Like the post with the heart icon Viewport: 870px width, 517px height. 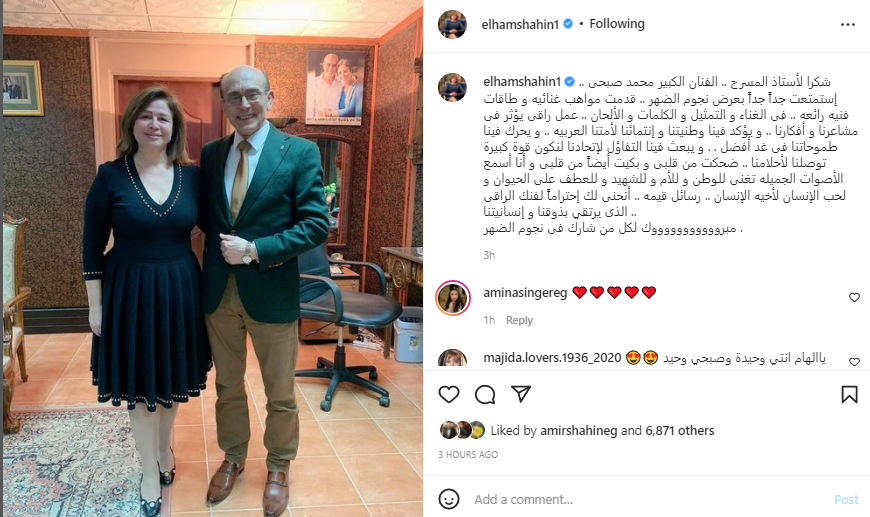[x=449, y=394]
